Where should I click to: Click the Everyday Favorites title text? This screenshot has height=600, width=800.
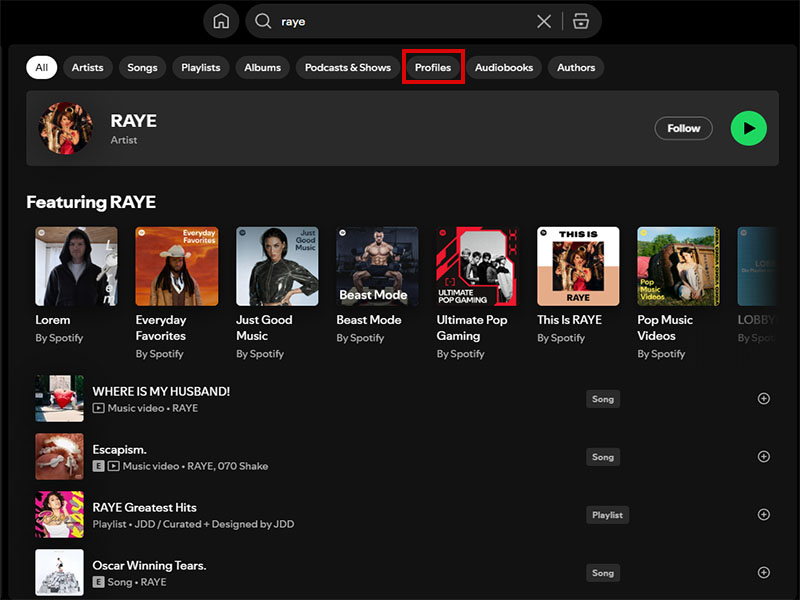pyautogui.click(x=161, y=328)
